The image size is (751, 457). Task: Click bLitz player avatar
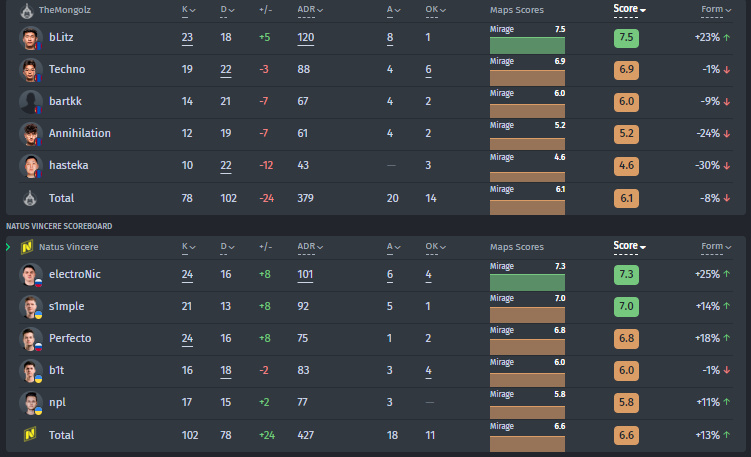[30, 38]
